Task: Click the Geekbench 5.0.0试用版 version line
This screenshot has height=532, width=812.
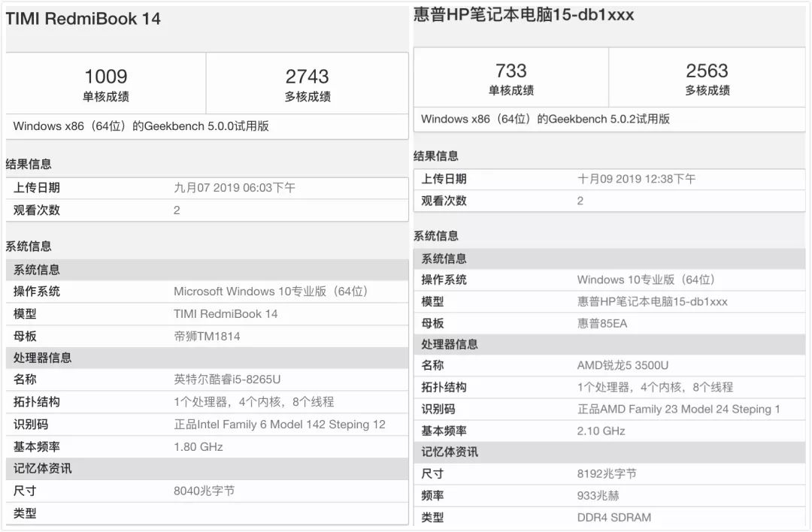Action: [141, 126]
